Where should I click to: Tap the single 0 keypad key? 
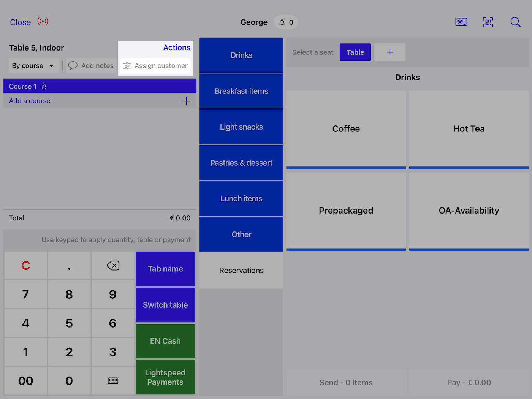click(x=69, y=381)
